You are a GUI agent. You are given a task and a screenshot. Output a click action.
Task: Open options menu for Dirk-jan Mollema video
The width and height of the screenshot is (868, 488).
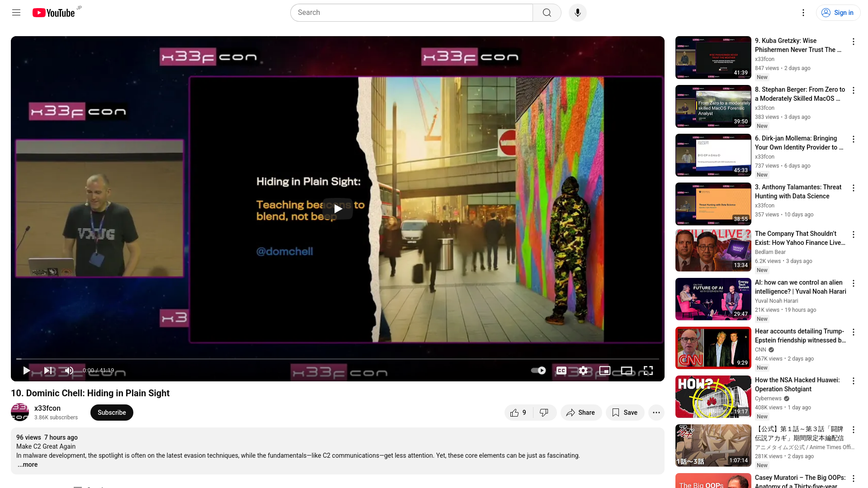[854, 139]
